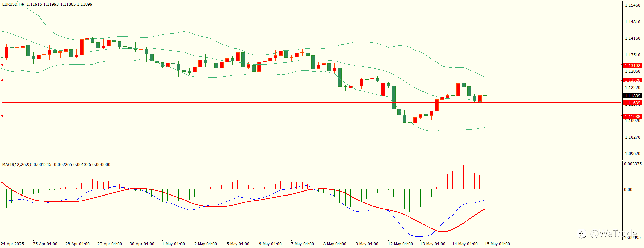Select the 1.13102 price level label

tap(632, 66)
